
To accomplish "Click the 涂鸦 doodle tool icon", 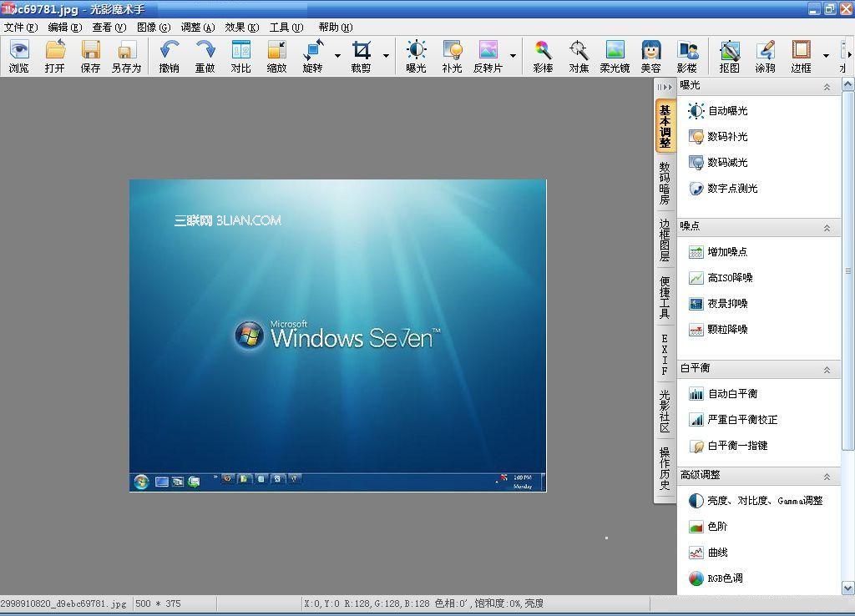I will pyautogui.click(x=765, y=49).
